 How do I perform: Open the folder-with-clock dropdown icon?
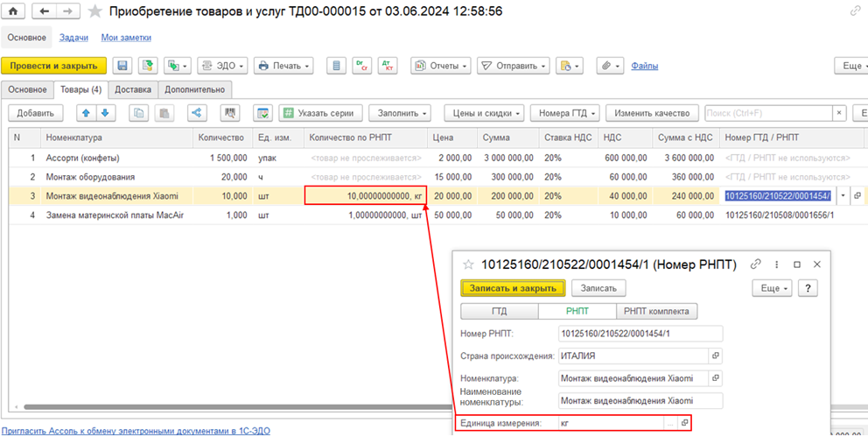tap(569, 66)
